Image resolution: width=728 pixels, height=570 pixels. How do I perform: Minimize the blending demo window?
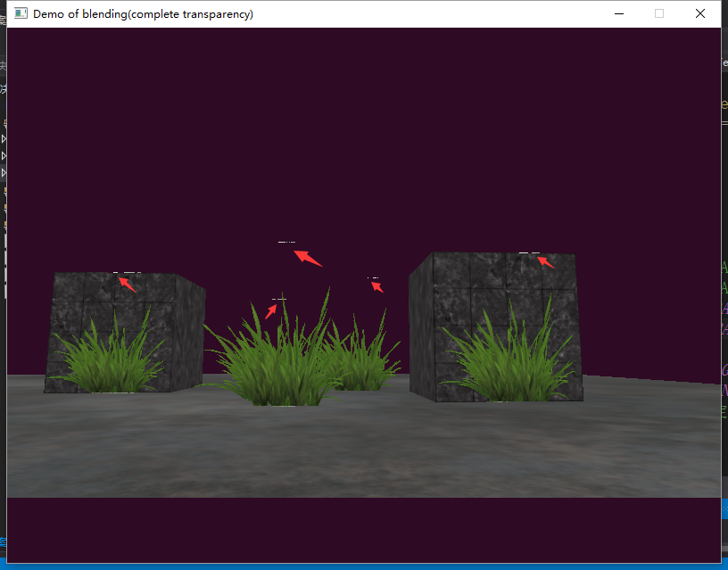(618, 13)
